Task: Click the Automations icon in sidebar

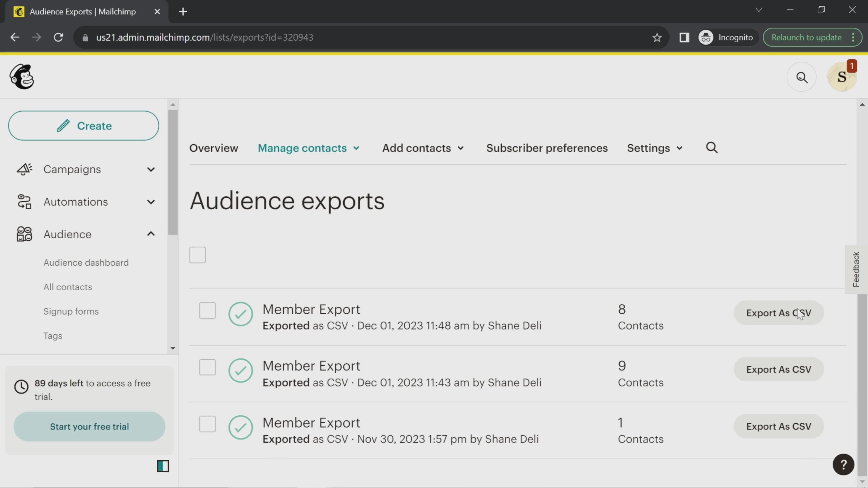Action: click(x=23, y=201)
